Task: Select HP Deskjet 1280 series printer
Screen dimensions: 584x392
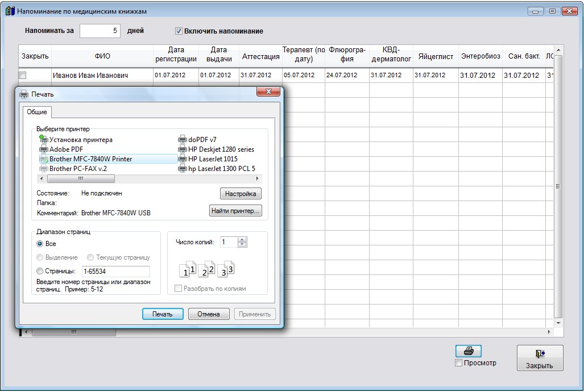Action: click(221, 149)
